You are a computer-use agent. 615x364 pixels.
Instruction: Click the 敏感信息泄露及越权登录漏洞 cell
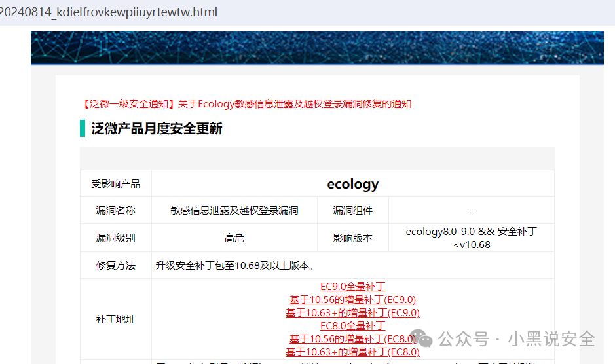click(234, 211)
